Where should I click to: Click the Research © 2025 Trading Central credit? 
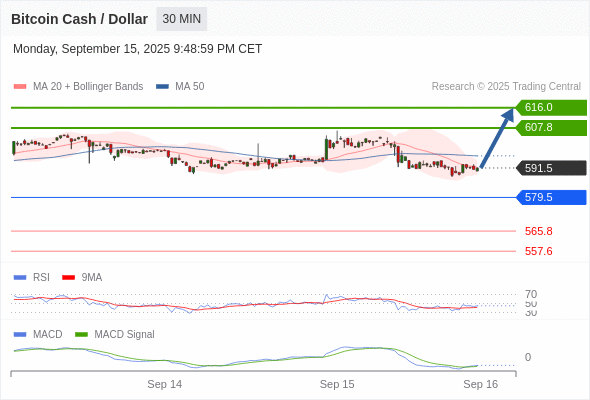pos(506,87)
